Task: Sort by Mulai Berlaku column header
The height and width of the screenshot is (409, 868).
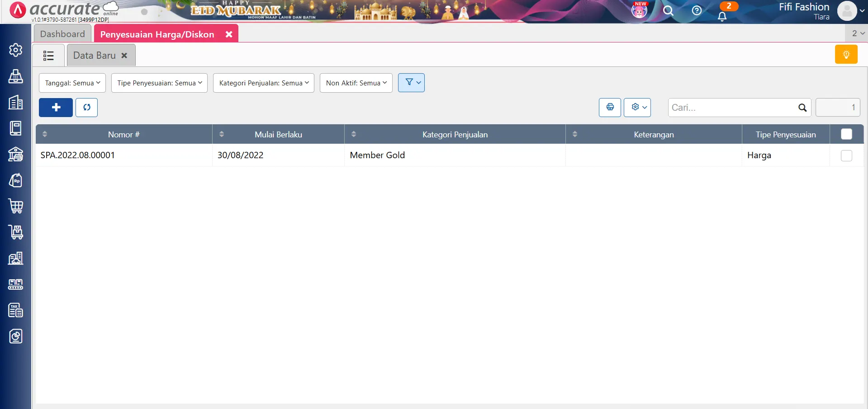Action: [278, 135]
